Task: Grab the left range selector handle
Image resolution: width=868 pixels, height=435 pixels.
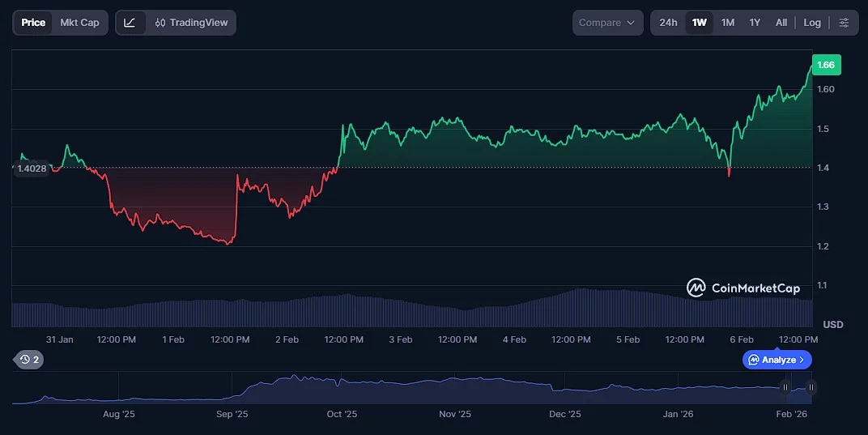Action: tap(785, 388)
